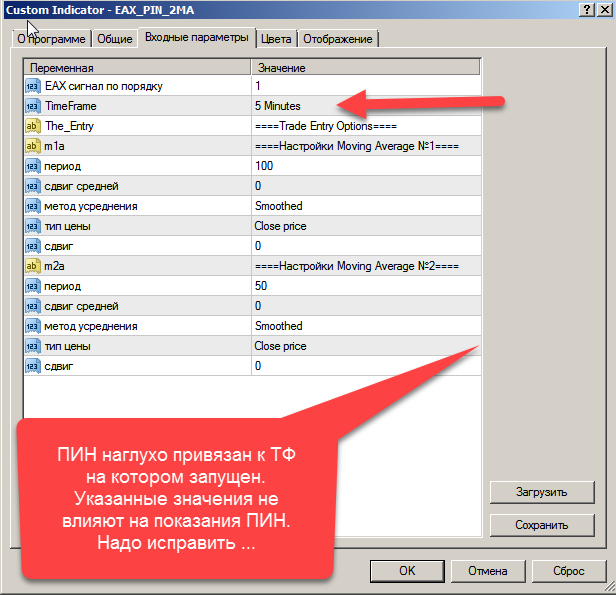Confirm with the OK button

coord(407,571)
